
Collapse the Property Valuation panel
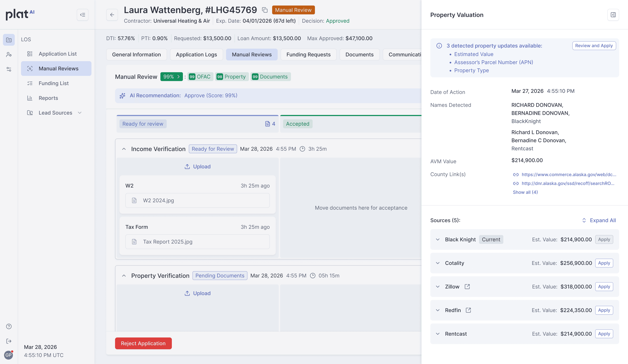(613, 15)
